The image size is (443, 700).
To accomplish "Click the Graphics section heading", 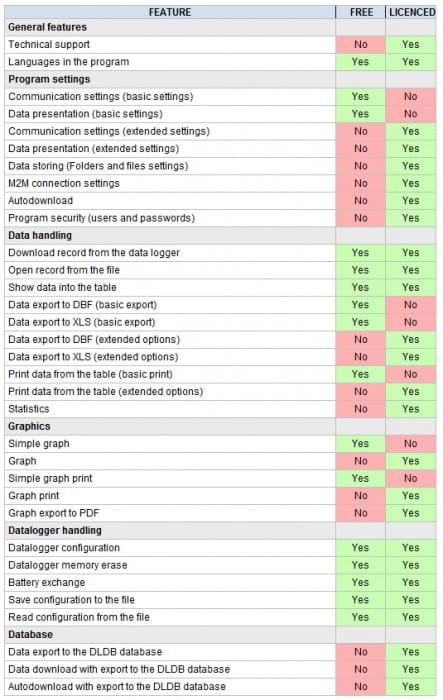I will click(29, 426).
